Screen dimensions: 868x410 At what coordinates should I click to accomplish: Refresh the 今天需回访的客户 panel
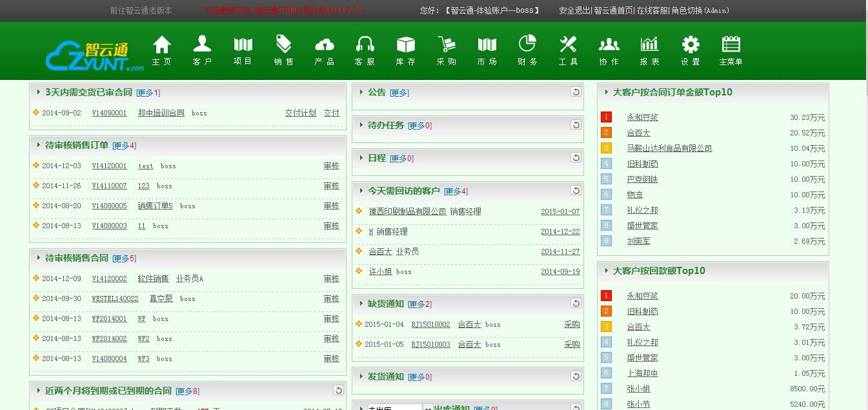(x=576, y=191)
